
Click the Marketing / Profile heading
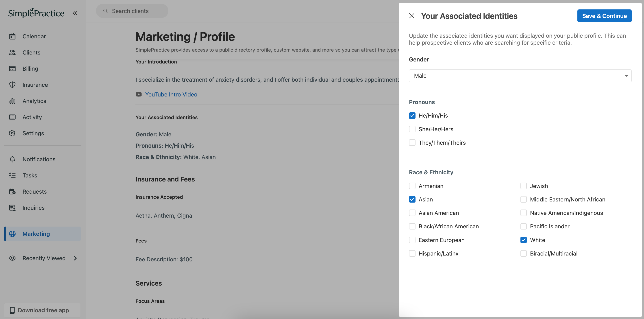185,37
